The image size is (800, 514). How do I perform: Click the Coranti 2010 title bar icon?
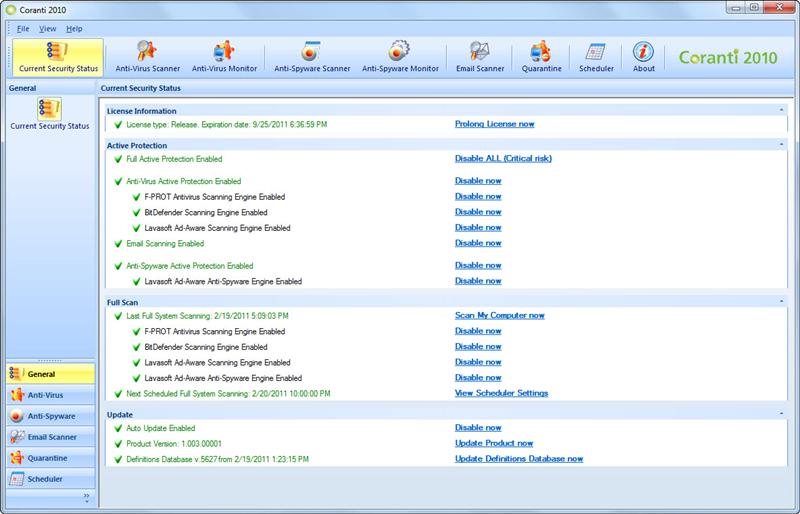coord(11,10)
